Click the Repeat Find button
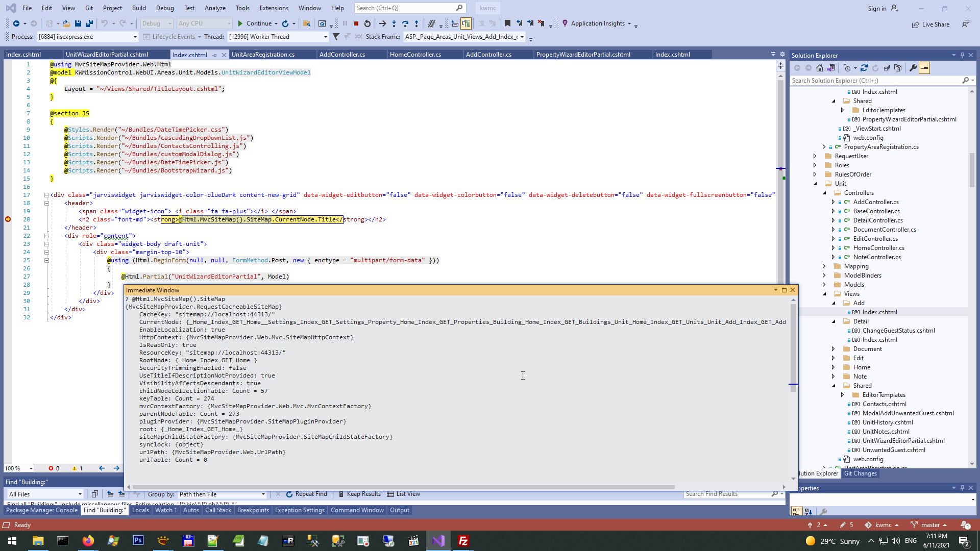Image resolution: width=980 pixels, height=551 pixels. (x=306, y=494)
